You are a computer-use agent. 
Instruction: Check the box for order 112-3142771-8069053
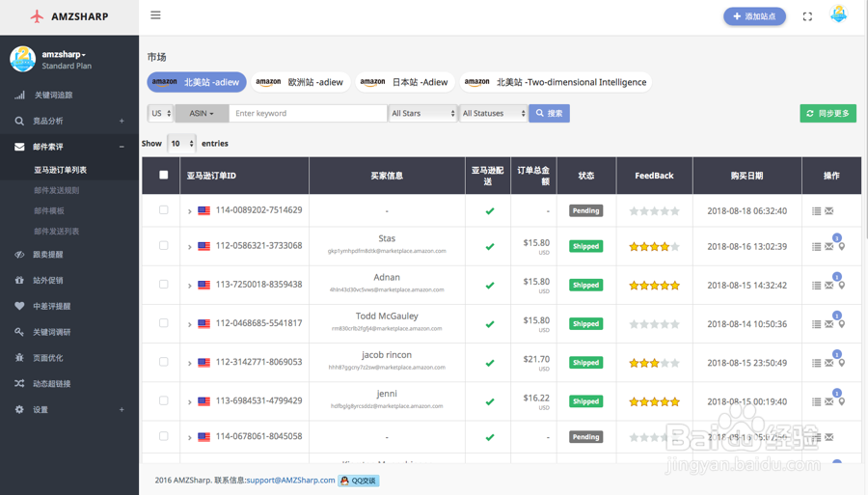[x=163, y=362]
